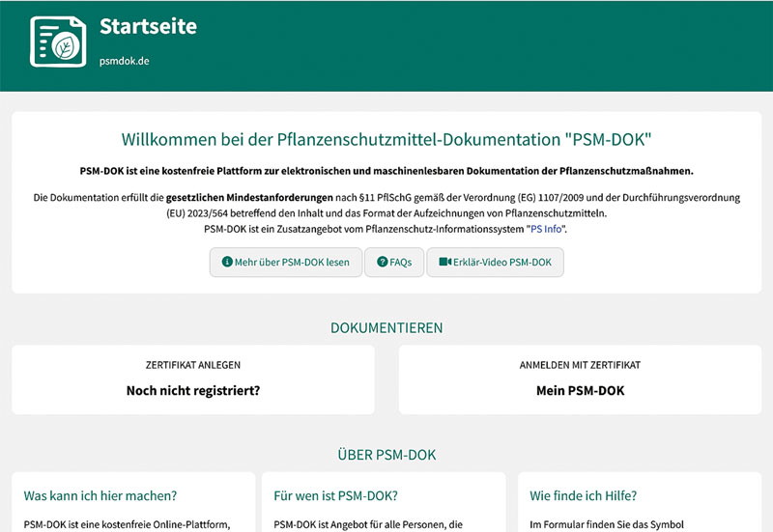Viewport: 773px width, 532px height.
Task: Click the info icon beside 'Mehr über PSM-DOK lesen'
Action: (227, 262)
